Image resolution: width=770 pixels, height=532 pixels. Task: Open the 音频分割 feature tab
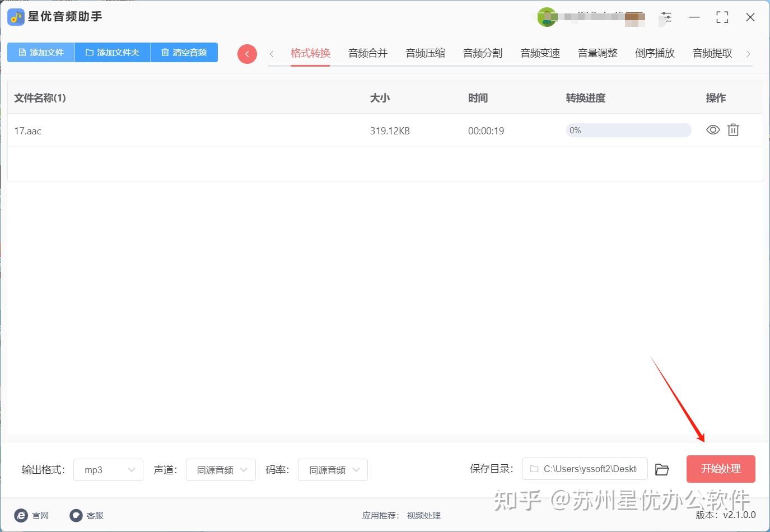(482, 53)
